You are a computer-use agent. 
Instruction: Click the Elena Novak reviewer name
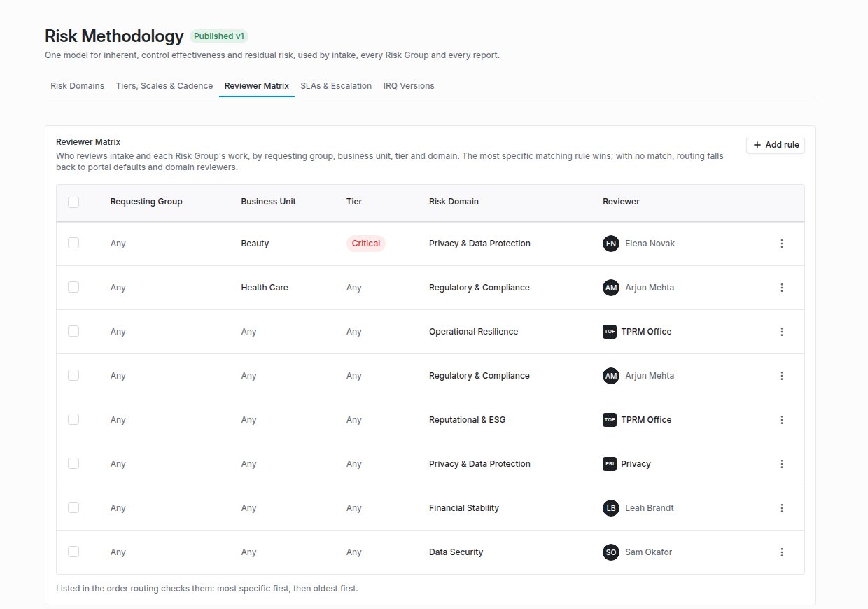[x=650, y=244]
